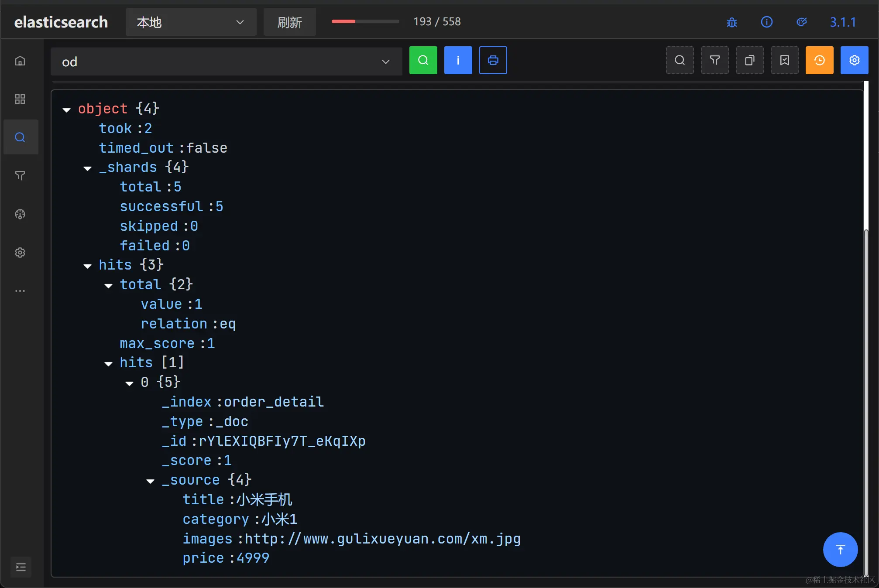Click the blue info button
Image resolution: width=879 pixels, height=588 pixels.
[x=458, y=60]
